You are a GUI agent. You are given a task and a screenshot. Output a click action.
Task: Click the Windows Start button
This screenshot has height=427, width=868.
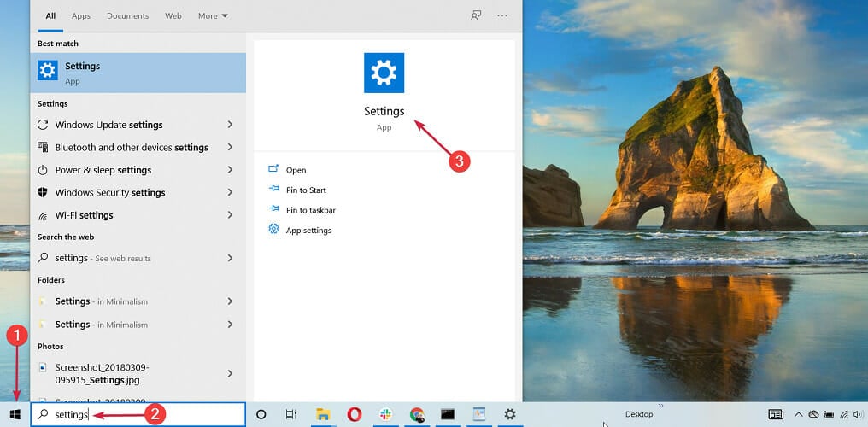coord(15,414)
